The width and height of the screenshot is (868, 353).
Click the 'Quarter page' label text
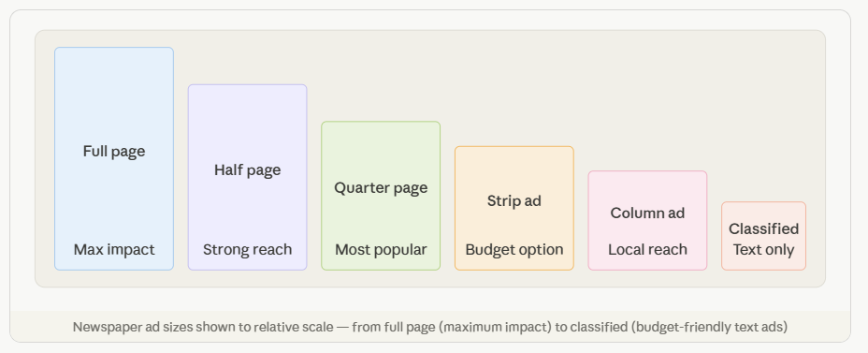point(381,188)
